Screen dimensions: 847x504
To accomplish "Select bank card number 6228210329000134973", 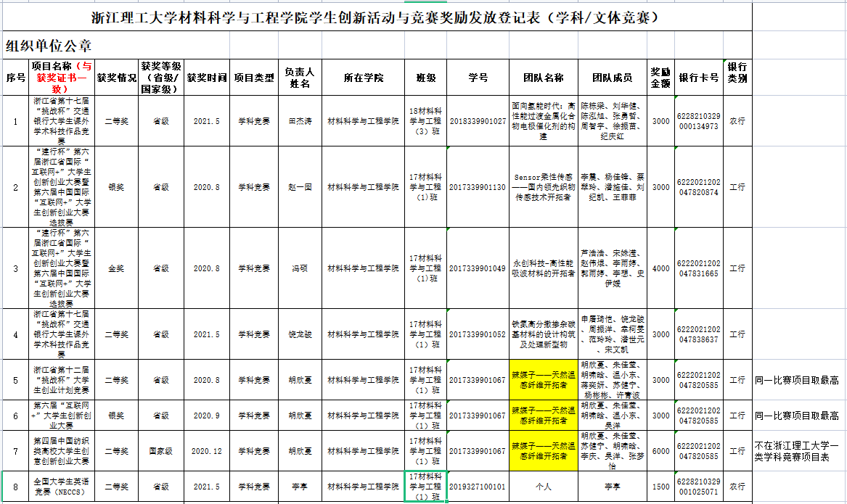I will [x=698, y=121].
